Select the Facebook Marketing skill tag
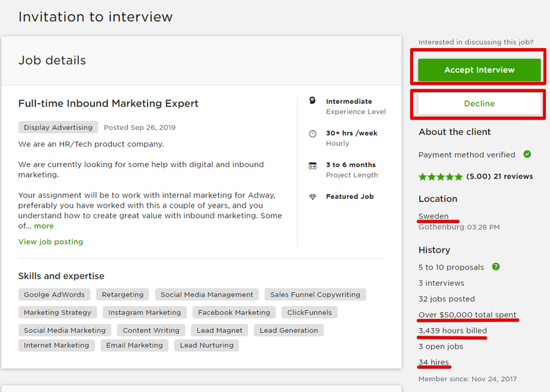Screen dimensions: 550x392 point(234,312)
